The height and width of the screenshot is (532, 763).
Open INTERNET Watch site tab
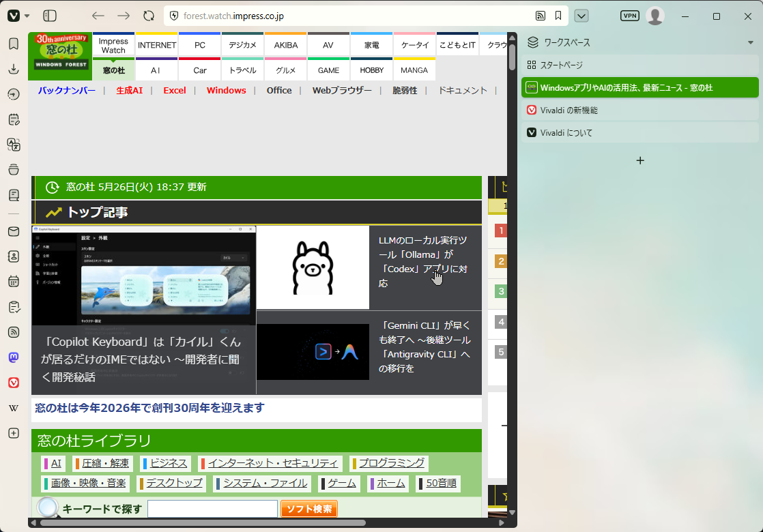(x=157, y=45)
